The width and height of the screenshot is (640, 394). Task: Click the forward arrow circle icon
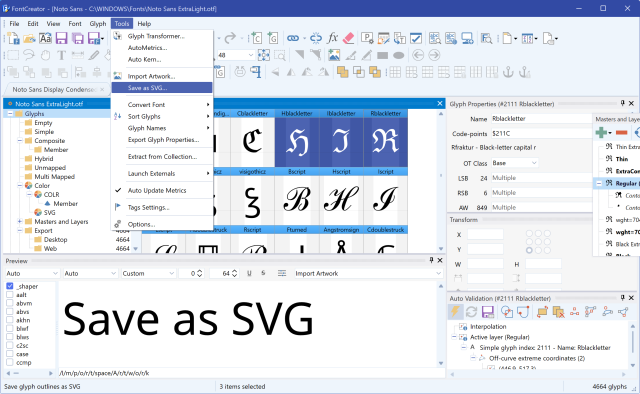click(434, 55)
